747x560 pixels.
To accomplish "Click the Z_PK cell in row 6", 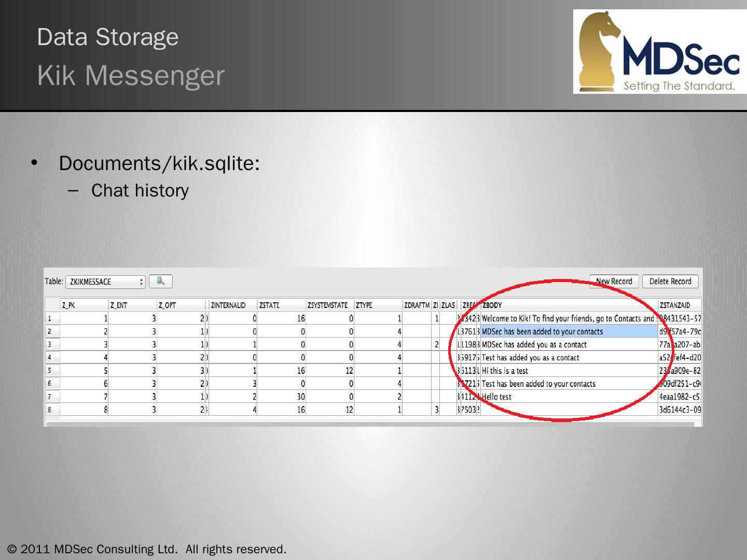I will pyautogui.click(x=84, y=384).
